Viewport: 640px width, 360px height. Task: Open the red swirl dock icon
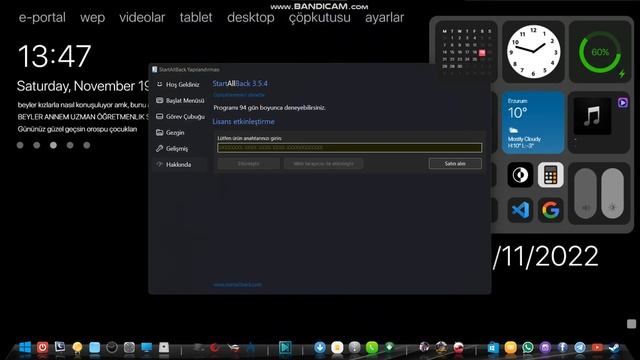[x=215, y=348]
